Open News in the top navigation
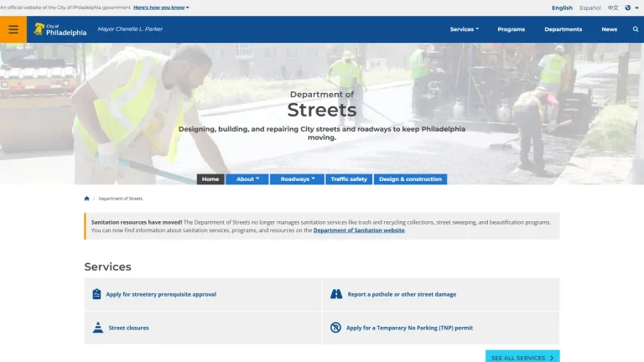 coord(609,29)
